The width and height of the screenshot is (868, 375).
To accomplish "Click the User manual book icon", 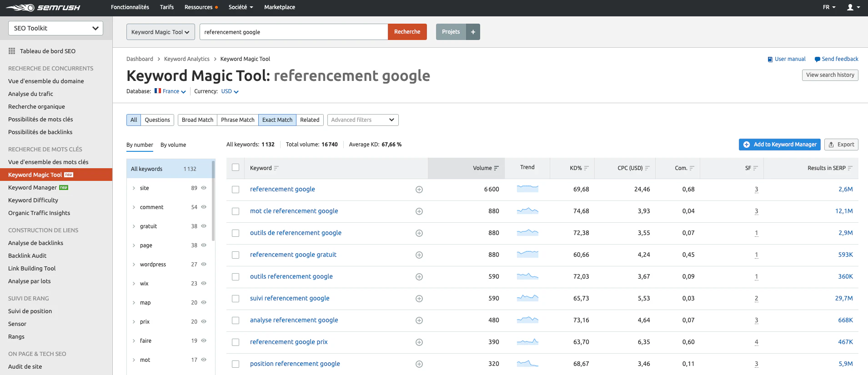I will (770, 60).
